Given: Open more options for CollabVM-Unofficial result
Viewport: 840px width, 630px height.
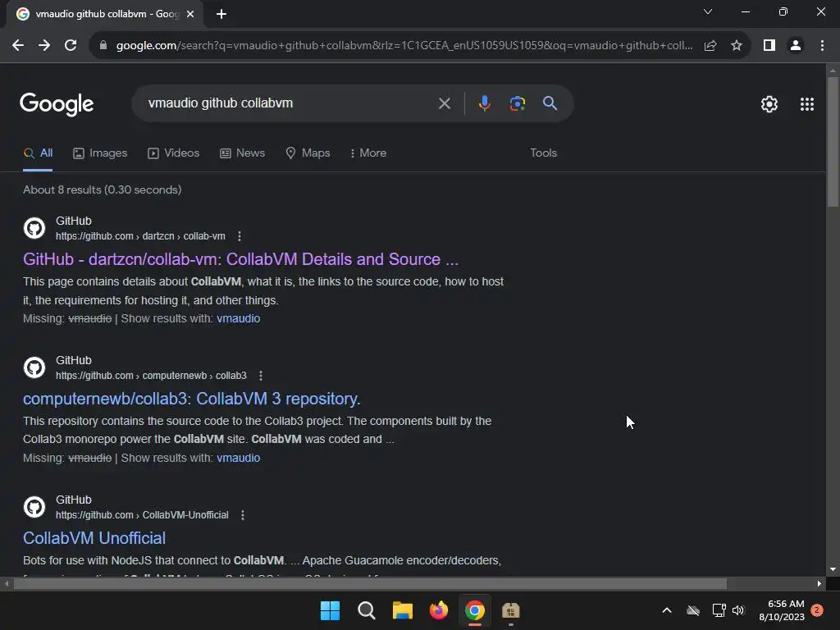Looking at the screenshot, I should (x=243, y=515).
